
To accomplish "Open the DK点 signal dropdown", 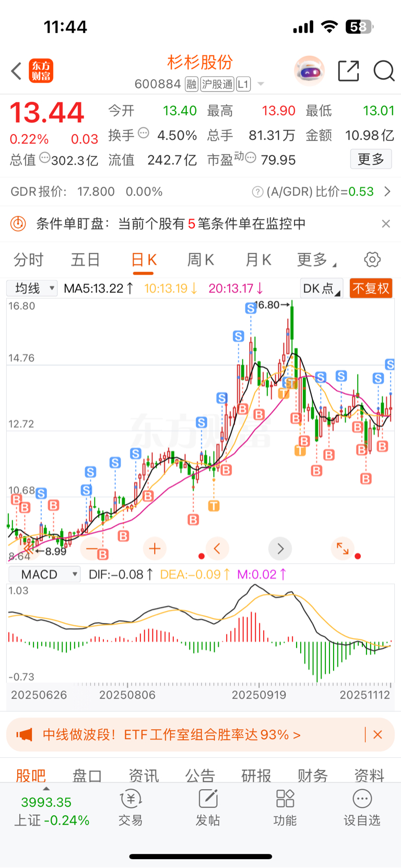I will click(x=321, y=288).
